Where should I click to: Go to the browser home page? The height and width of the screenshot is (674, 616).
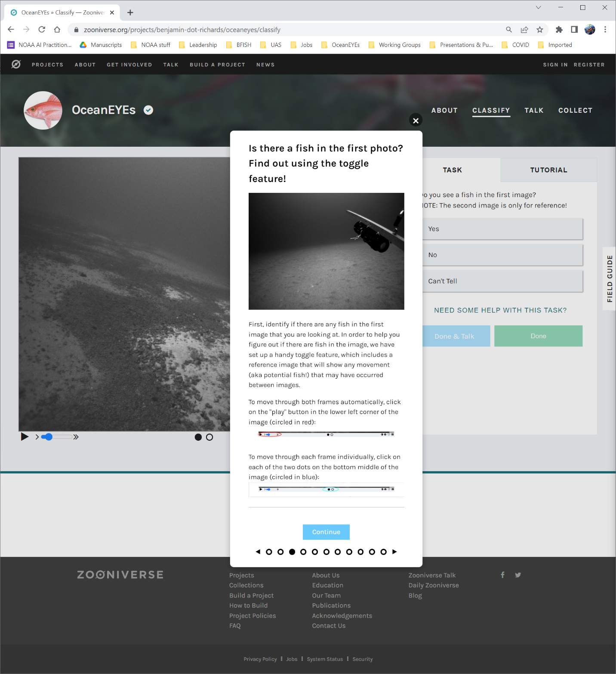click(57, 29)
